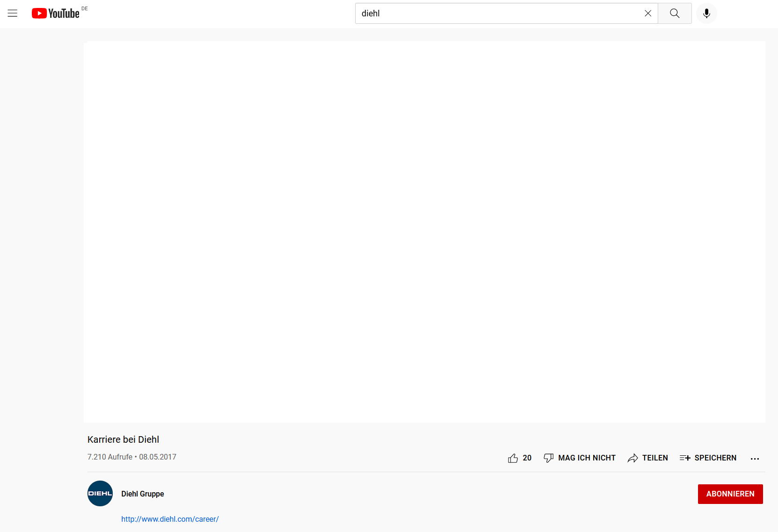The image size is (778, 532).
Task: Share the video with TEILEN
Action: coord(648,458)
